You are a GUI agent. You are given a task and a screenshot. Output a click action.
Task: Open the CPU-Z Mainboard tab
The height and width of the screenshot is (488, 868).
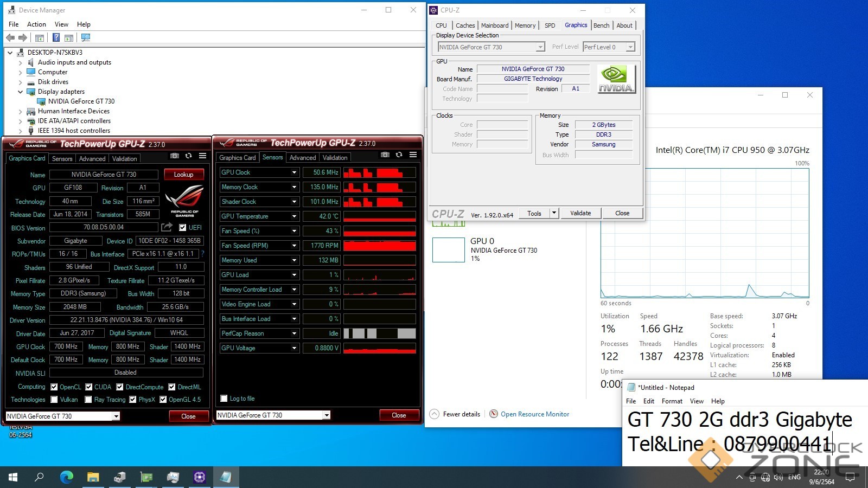(494, 25)
